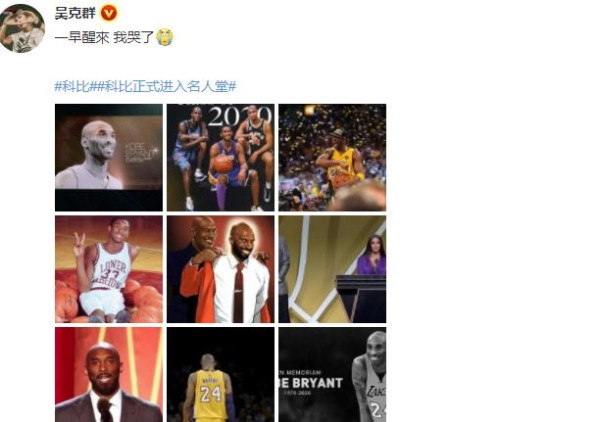Click the post text 一早醒來 我哭了

pos(104,37)
